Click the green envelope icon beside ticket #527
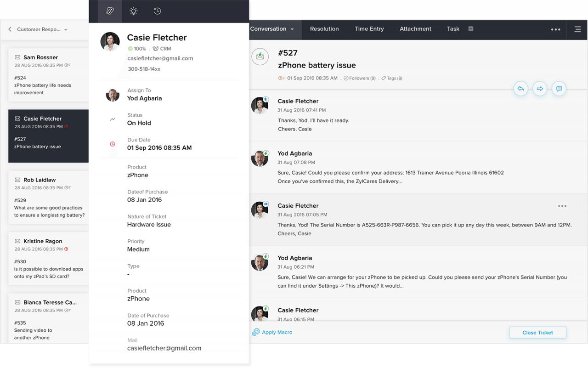This screenshot has height=368, width=588. pos(260,57)
